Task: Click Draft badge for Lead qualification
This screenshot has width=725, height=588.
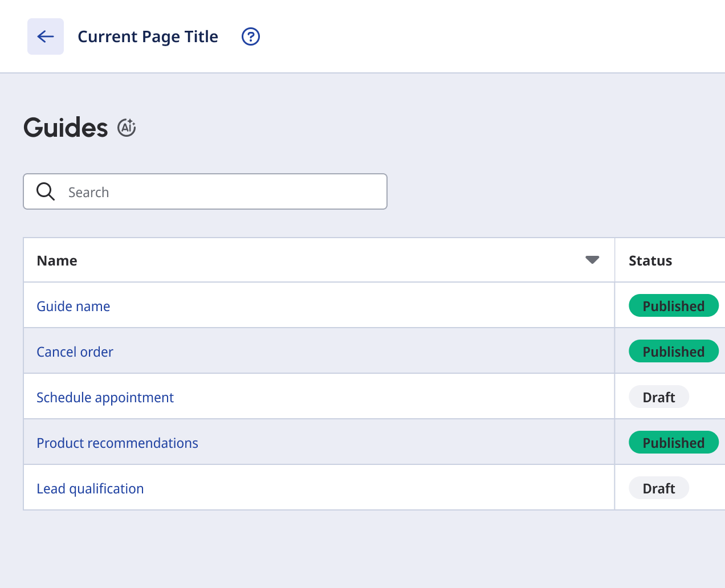Action: [x=659, y=488]
